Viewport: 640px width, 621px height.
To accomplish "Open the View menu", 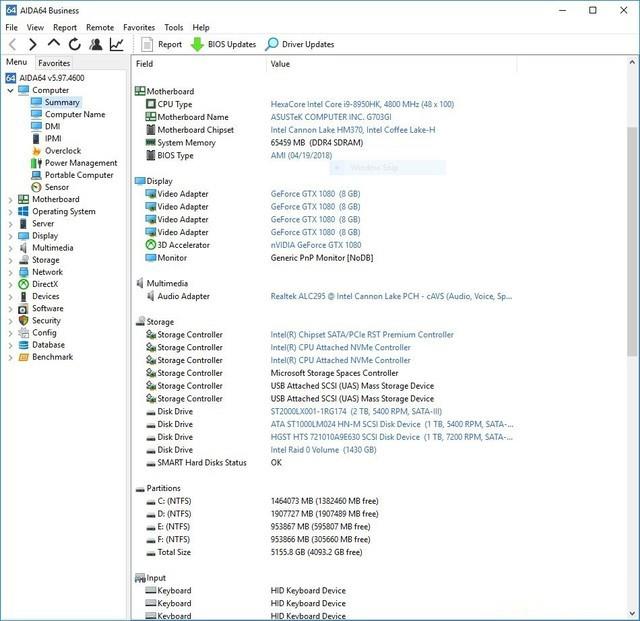I will point(35,27).
